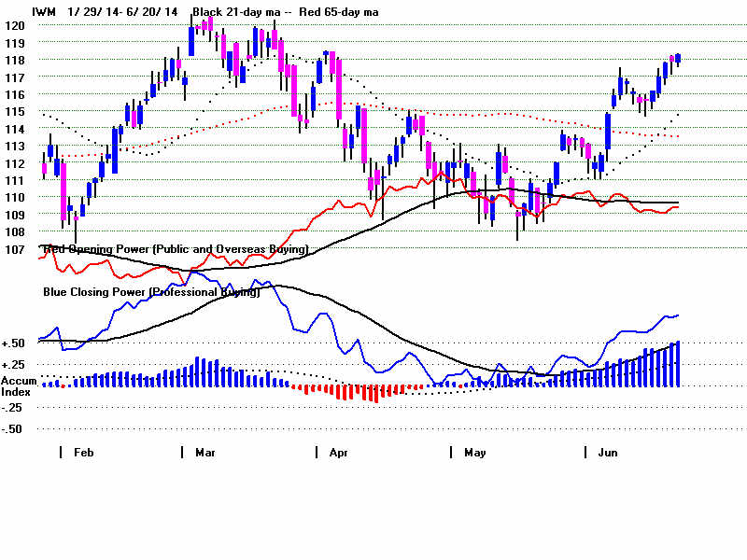Screen dimensions: 747x560
Task: Click the 107 price axis label
Action: 14,249
